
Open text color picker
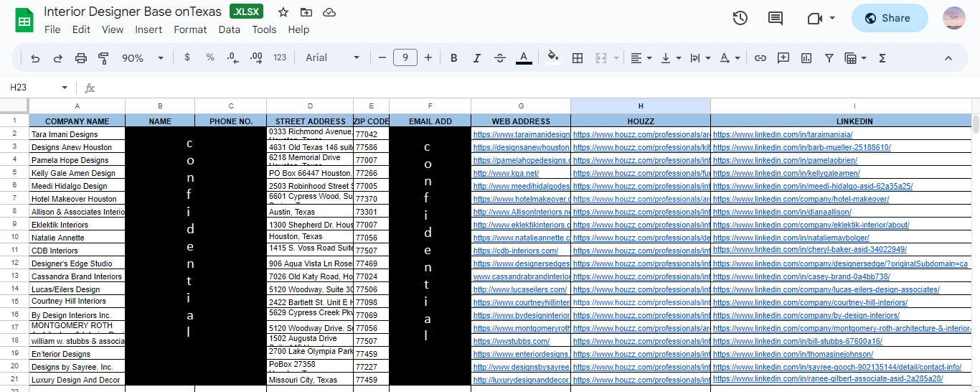(x=524, y=58)
